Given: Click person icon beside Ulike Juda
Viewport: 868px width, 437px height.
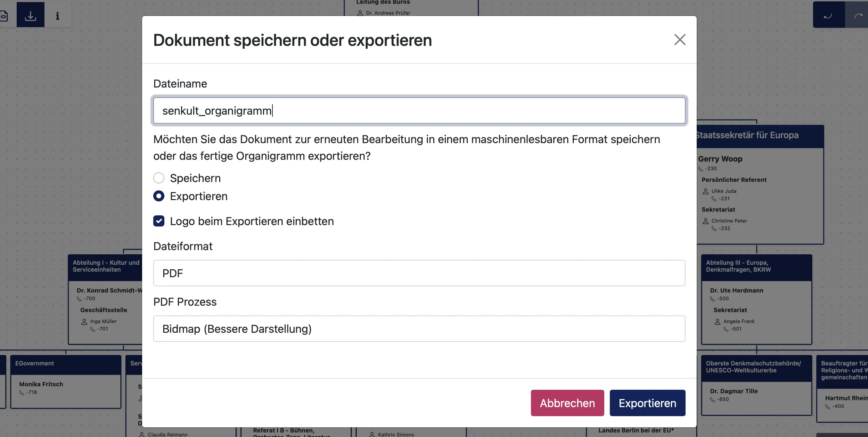Looking at the screenshot, I should pyautogui.click(x=705, y=191).
